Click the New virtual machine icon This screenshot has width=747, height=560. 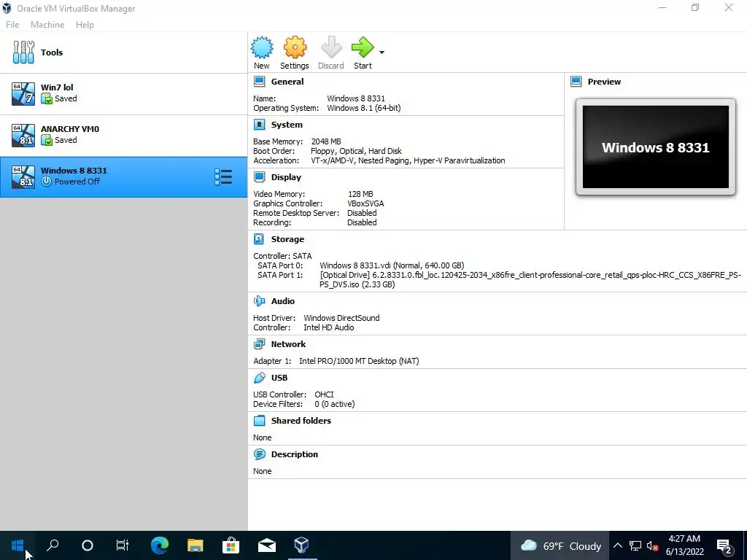coord(262,47)
